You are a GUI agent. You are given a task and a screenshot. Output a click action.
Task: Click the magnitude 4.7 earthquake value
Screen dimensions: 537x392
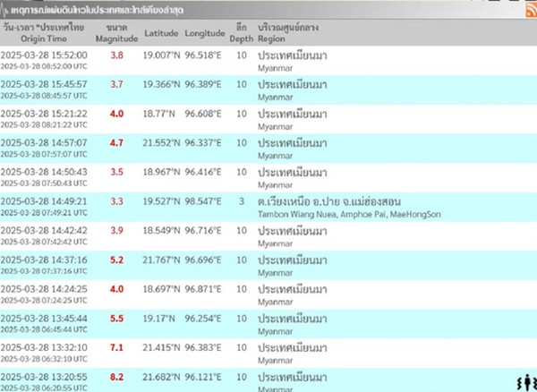(x=116, y=142)
